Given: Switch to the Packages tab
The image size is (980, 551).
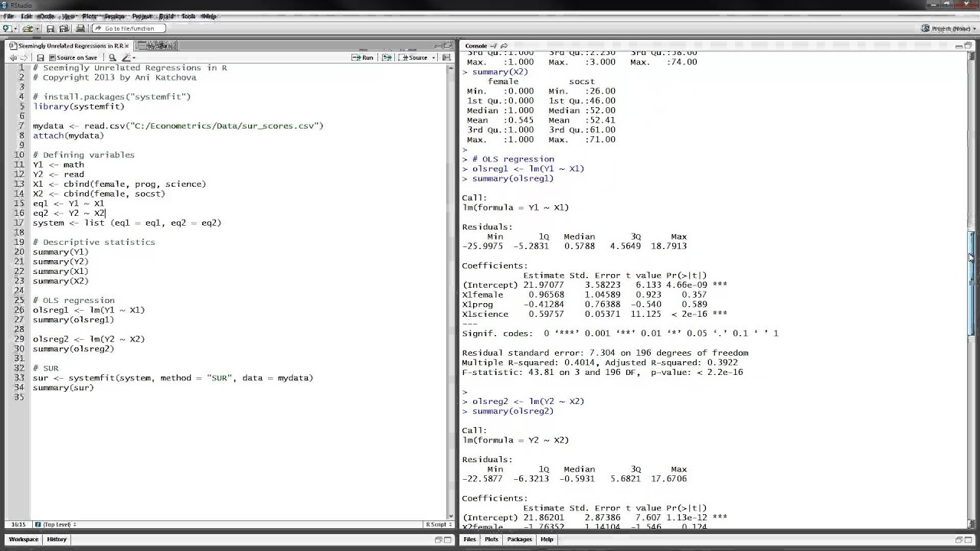Looking at the screenshot, I should point(519,540).
